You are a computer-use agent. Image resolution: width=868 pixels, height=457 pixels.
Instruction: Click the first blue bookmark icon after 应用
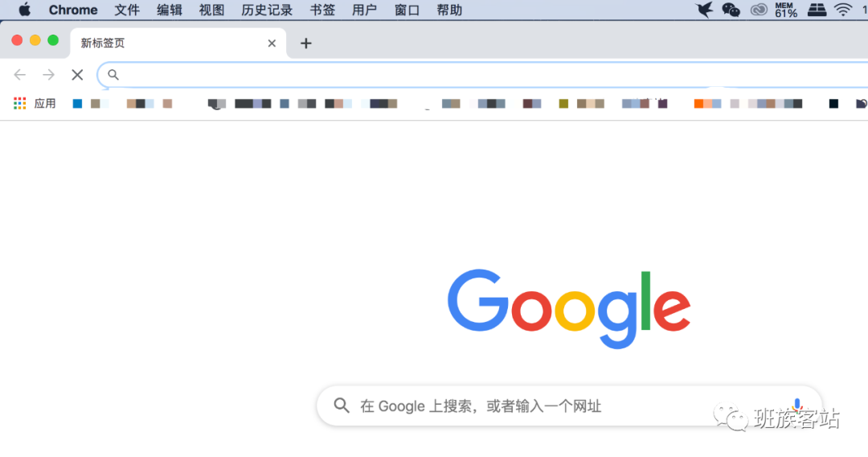click(x=77, y=104)
